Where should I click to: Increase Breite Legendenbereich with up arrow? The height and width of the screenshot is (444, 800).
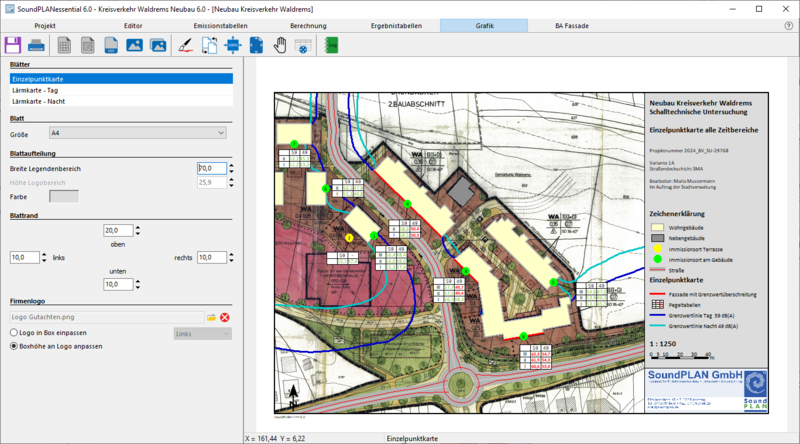(x=232, y=166)
